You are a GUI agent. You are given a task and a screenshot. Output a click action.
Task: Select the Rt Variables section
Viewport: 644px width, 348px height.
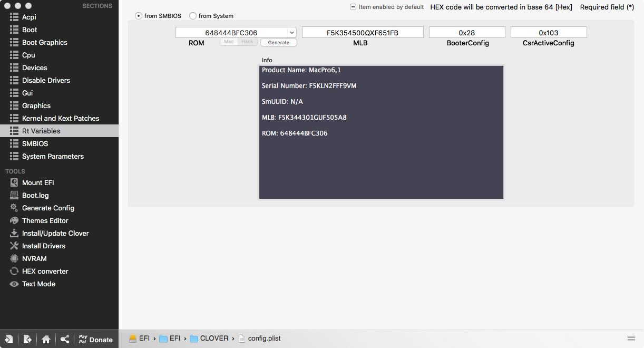[x=59, y=131]
